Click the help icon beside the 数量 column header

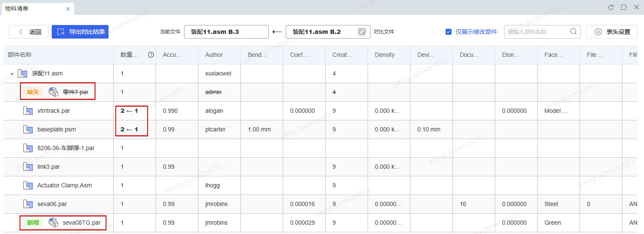pos(151,55)
